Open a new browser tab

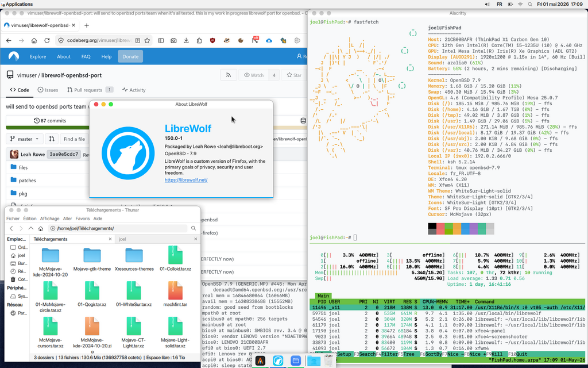(87, 25)
